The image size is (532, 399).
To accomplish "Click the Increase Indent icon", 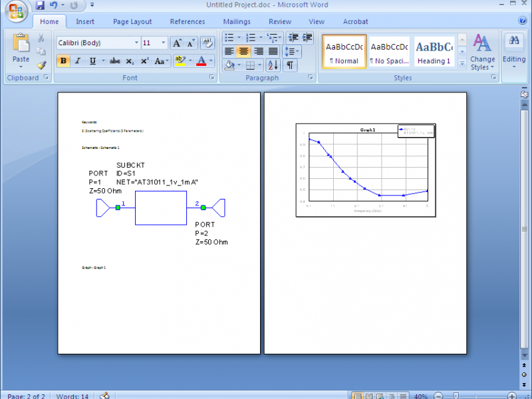I will [x=307, y=38].
